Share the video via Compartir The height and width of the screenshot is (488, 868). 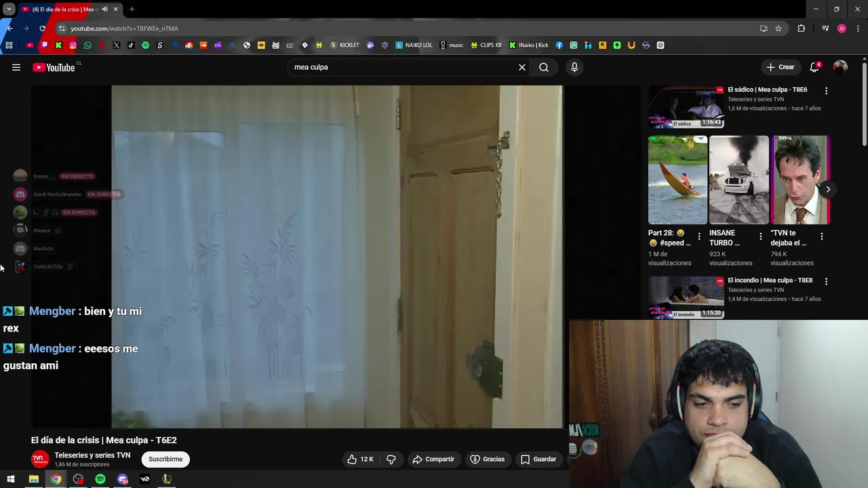(433, 459)
